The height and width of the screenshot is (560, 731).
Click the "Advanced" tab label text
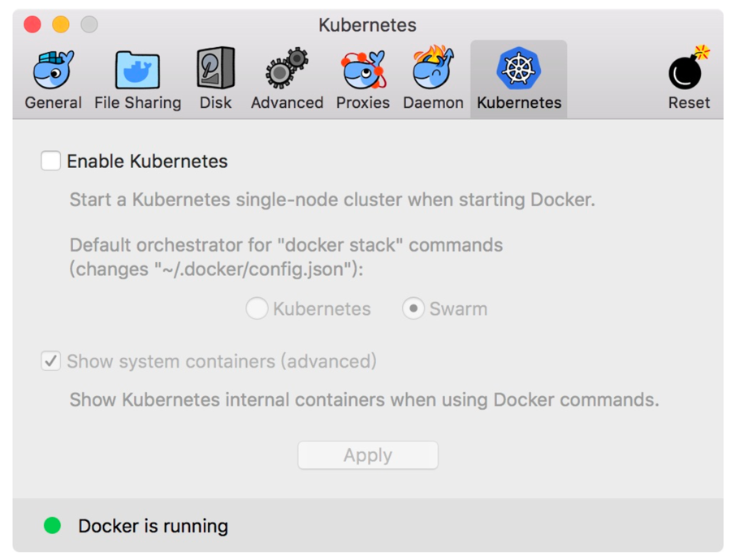point(287,103)
